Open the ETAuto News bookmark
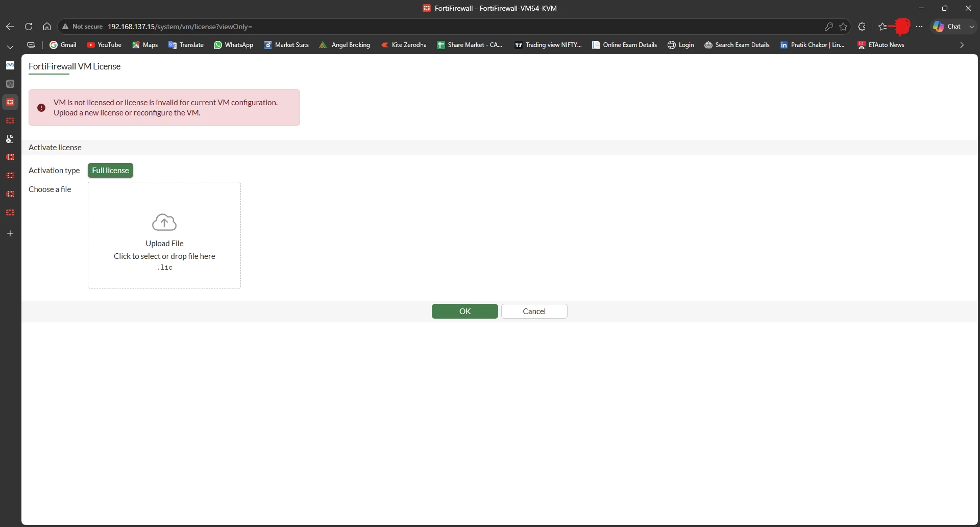The height and width of the screenshot is (527, 980). [881, 45]
